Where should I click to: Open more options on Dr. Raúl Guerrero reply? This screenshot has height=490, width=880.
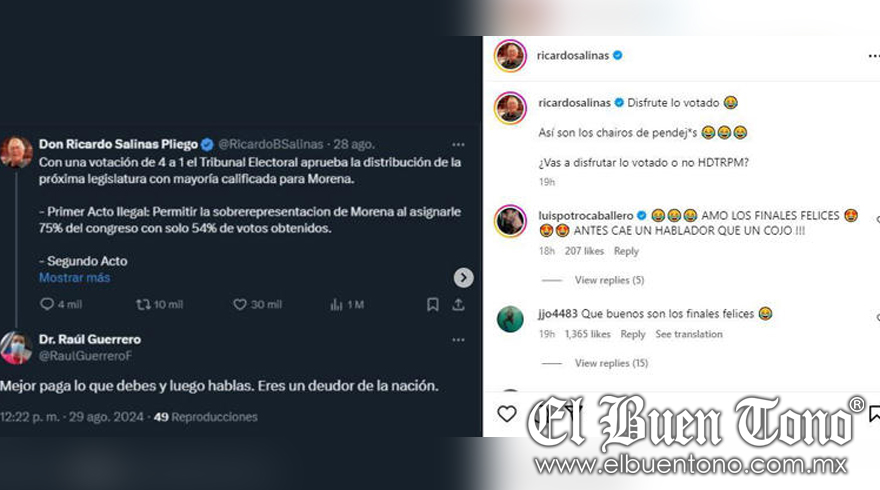pyautogui.click(x=459, y=340)
